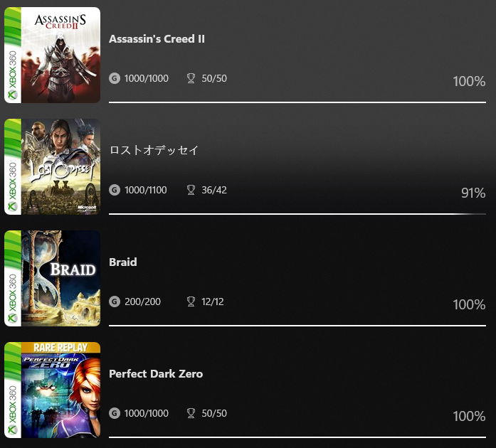This screenshot has height=448, width=496.
Task: Click the gamerscore icon beside 1000/1100
Action: pyautogui.click(x=115, y=190)
